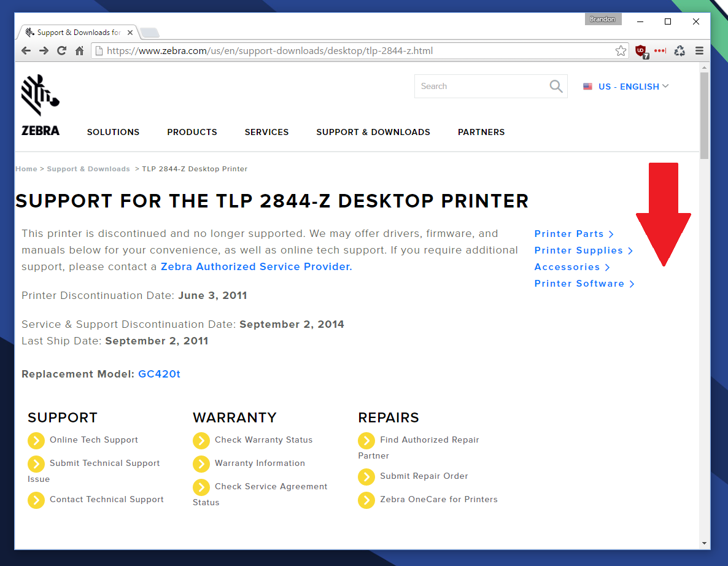Image resolution: width=728 pixels, height=566 pixels.
Task: Click yellow arrow beside Submit Repair Order
Action: coord(366,477)
